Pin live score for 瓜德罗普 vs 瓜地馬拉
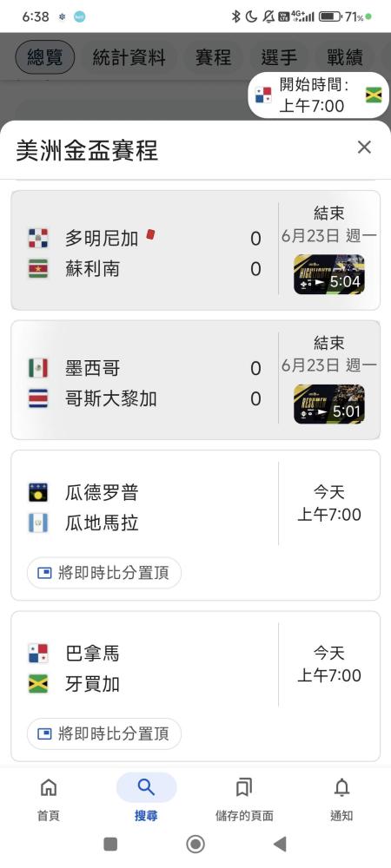This screenshot has width=391, height=868. [x=104, y=572]
